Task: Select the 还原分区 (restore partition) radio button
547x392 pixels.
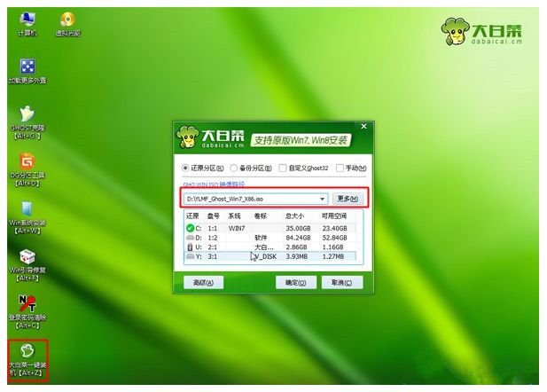Action: 185,168
